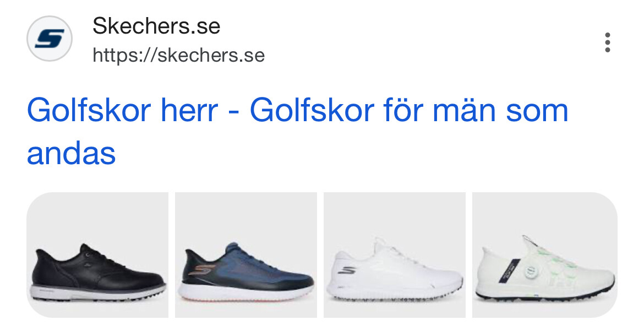Screen dimensions: 644x336
Task: Click the orange-trimmed sole of blue shoe
Action: pyautogui.click(x=245, y=294)
